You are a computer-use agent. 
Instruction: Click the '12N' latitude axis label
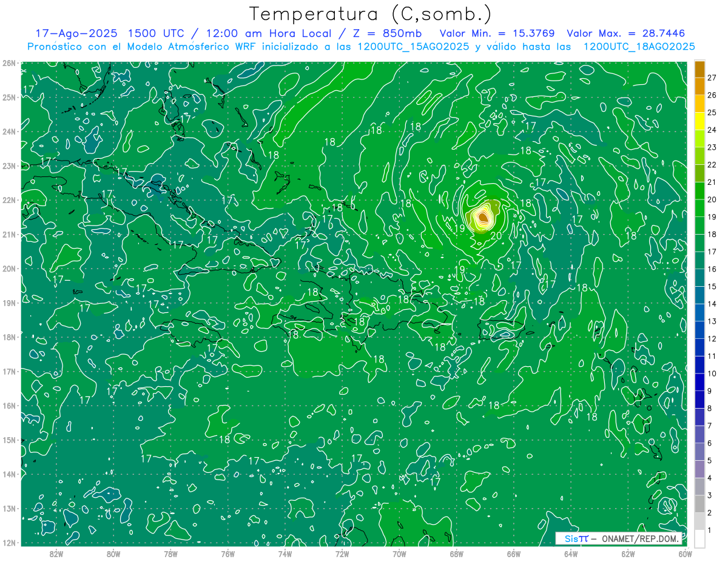click(x=8, y=543)
